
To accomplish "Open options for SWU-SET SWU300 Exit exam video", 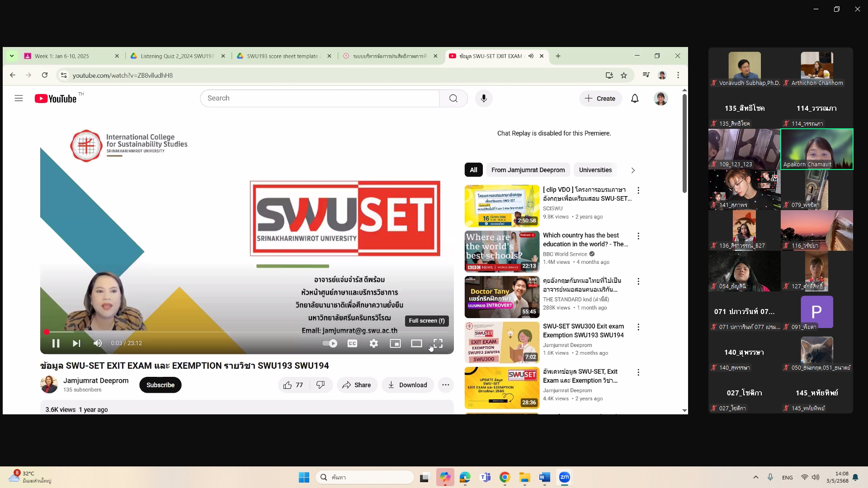I will tap(638, 327).
